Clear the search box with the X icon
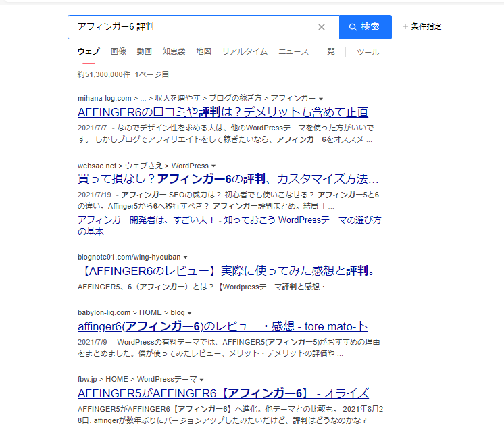Screen dimensions: 504x444 (x=321, y=27)
